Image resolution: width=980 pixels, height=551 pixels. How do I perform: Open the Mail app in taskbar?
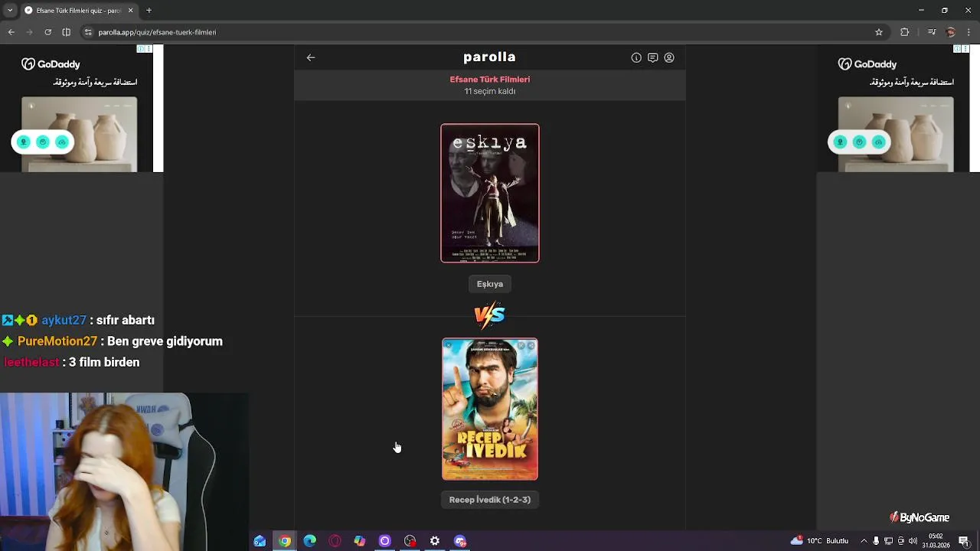click(x=260, y=541)
